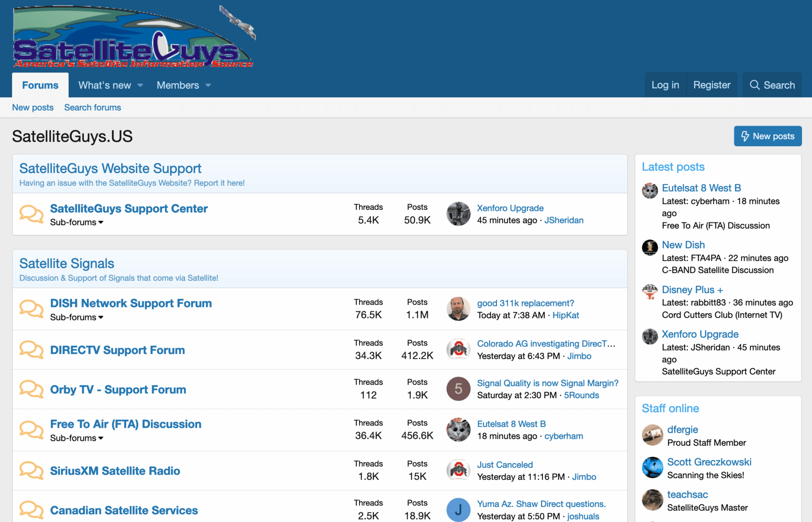Open the What's new menu item
The width and height of the screenshot is (812, 522).
point(104,85)
